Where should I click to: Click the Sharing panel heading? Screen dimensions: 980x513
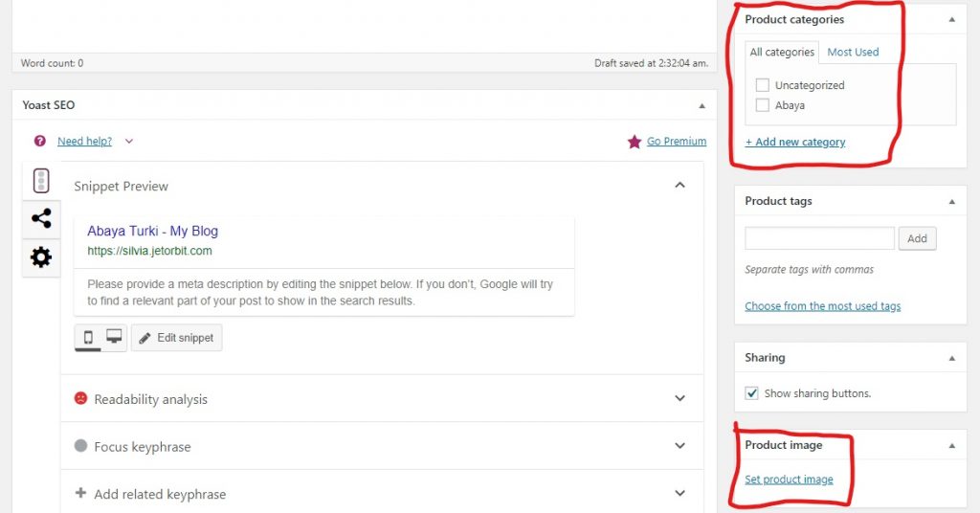click(765, 358)
